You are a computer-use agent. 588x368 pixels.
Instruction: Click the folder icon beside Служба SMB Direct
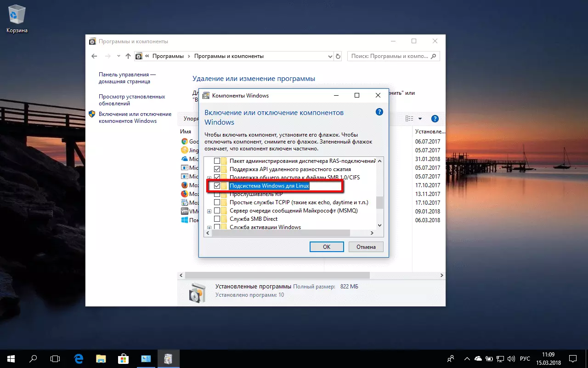(224, 219)
